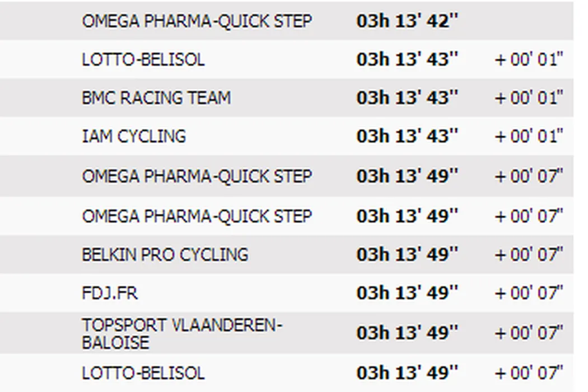Click the BMC RACING TEAM team name
588x392 pixels.
pyautogui.click(x=156, y=98)
